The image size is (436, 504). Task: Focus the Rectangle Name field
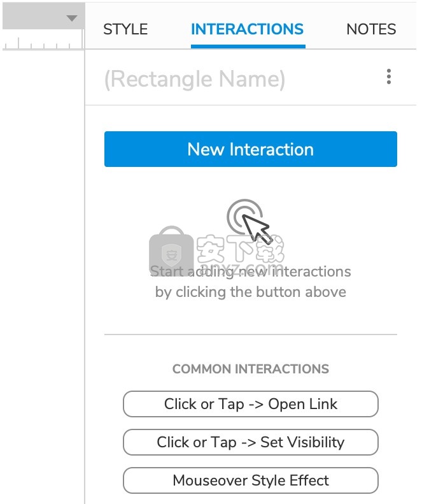195,79
